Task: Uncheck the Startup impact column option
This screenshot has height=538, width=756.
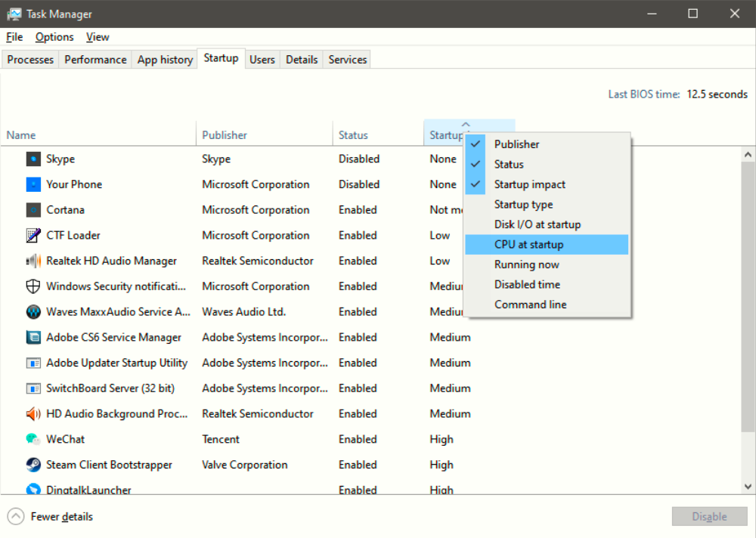Action: [x=547, y=184]
